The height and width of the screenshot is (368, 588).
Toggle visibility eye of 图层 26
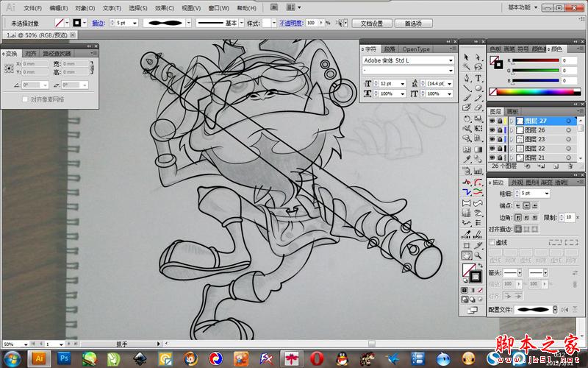pos(492,130)
